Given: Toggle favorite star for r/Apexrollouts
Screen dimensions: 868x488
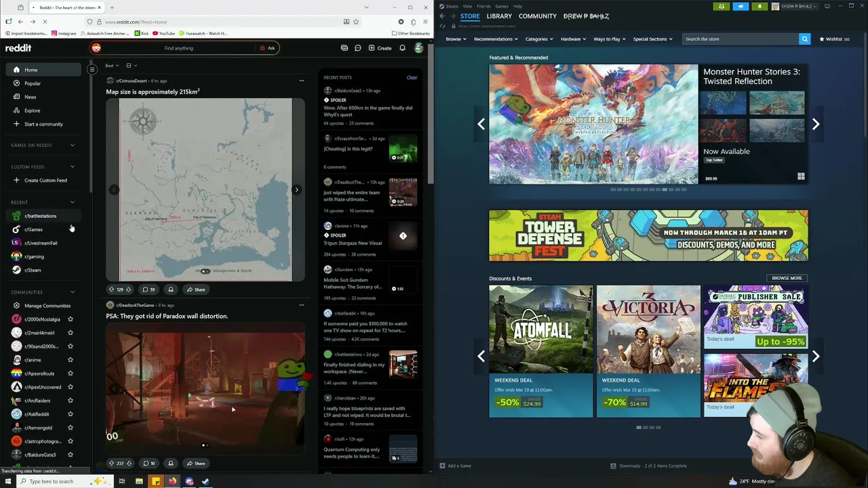Looking at the screenshot, I should pos(70,373).
